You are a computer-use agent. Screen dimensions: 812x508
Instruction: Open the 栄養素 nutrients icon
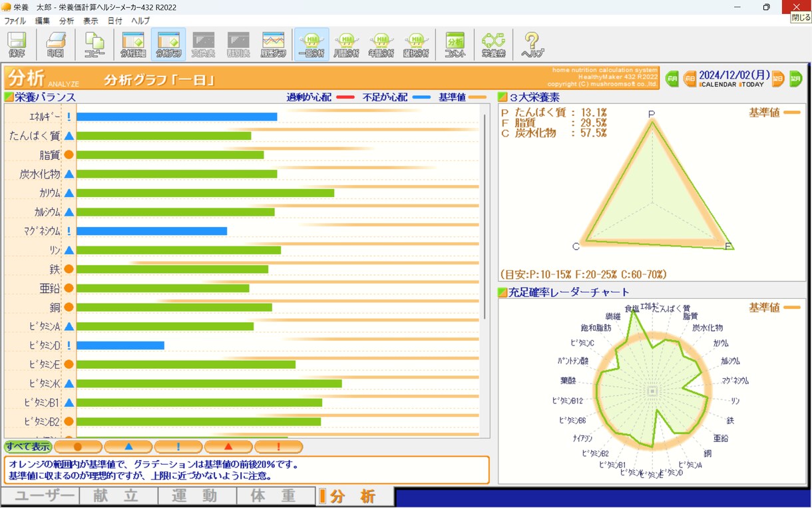[493, 44]
